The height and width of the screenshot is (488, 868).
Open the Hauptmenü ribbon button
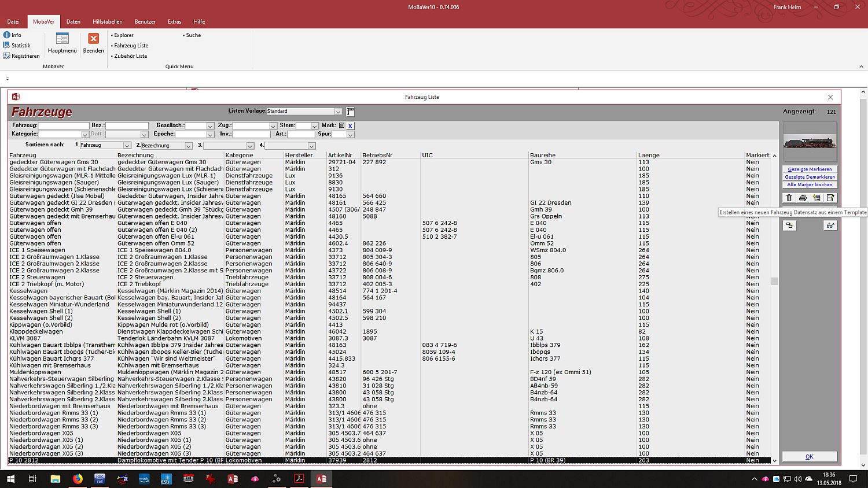[x=62, y=43]
